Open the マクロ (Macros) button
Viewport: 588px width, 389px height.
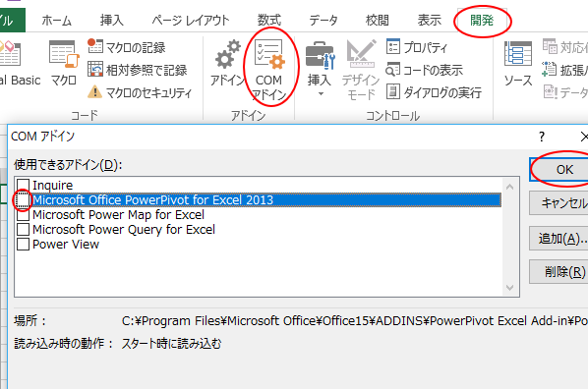[x=63, y=62]
